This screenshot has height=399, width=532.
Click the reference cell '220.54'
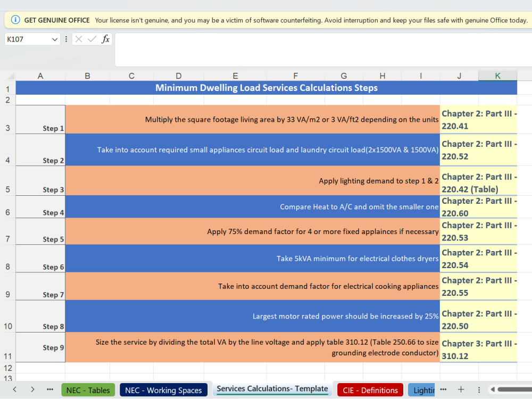point(478,258)
